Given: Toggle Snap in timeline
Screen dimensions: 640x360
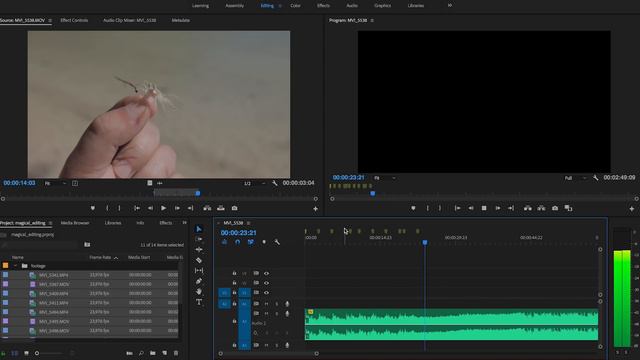Looking at the screenshot, I should click(238, 242).
